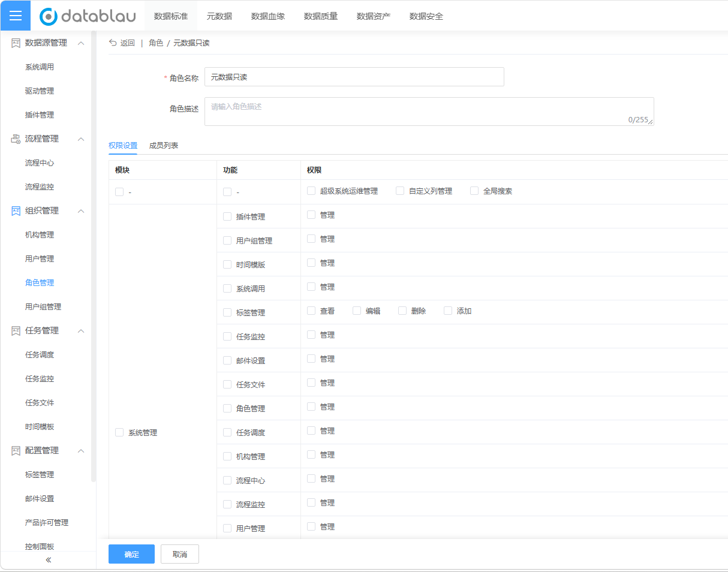Click the 任务管理 sidebar section icon

[16, 330]
